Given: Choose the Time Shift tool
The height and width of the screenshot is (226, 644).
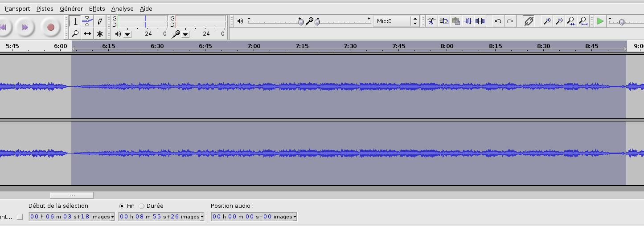Looking at the screenshot, I should 88,33.
